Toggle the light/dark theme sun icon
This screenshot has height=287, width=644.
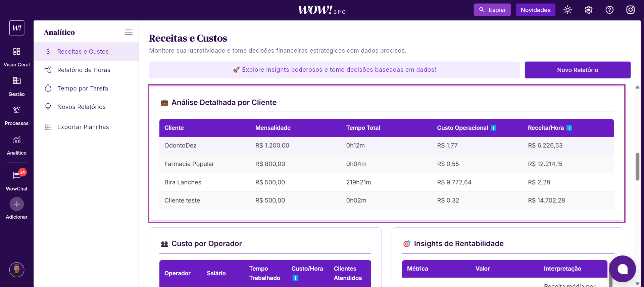click(x=567, y=10)
